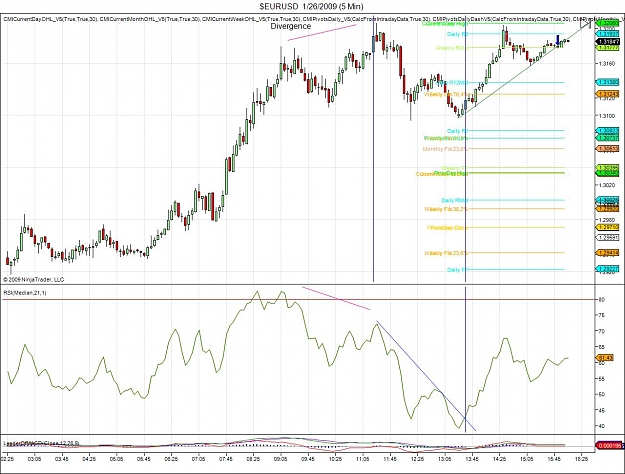This screenshot has height=474, width=625.
Task: Click the 16:25 time axis label
Action: [x=582, y=459]
